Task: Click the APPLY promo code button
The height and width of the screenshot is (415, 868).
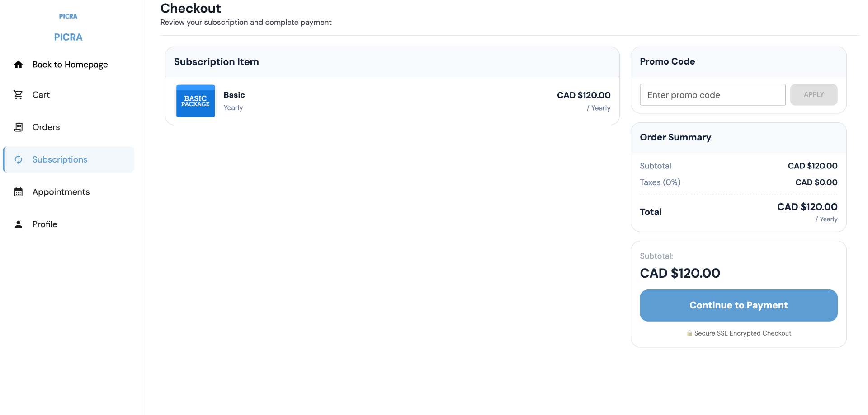Action: coord(814,95)
